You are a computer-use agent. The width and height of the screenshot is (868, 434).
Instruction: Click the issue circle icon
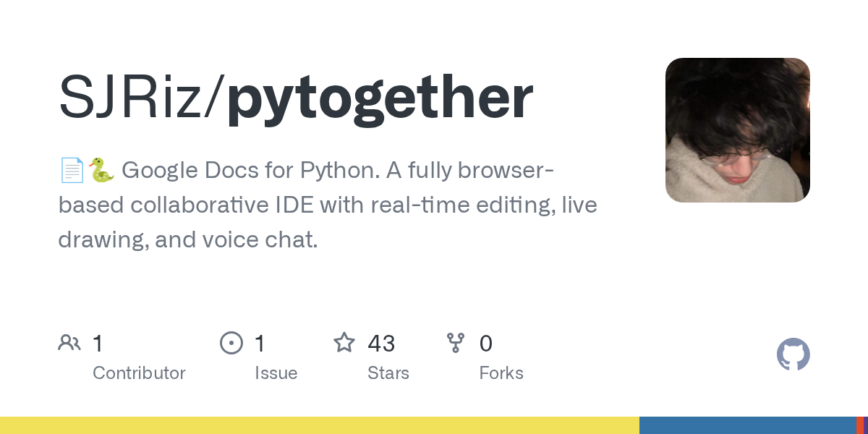[x=231, y=343]
